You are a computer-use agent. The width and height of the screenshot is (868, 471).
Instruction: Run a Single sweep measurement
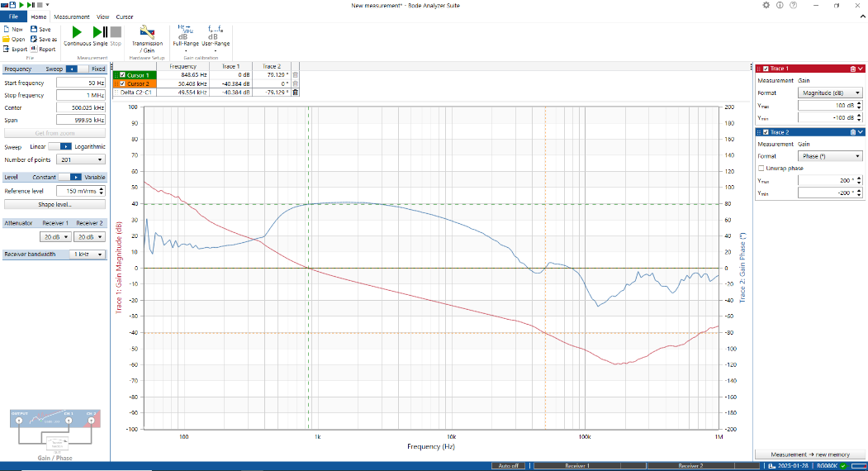pos(100,32)
